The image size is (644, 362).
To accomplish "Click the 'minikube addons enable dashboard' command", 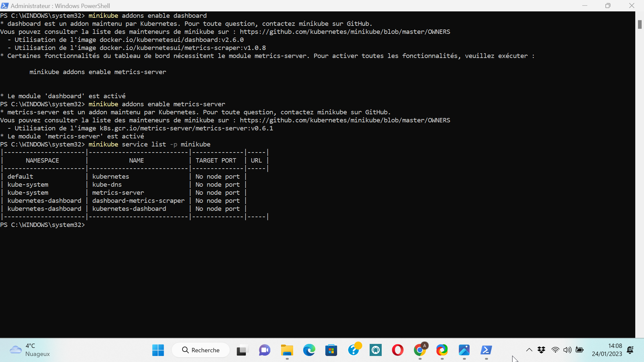I will coord(148,16).
